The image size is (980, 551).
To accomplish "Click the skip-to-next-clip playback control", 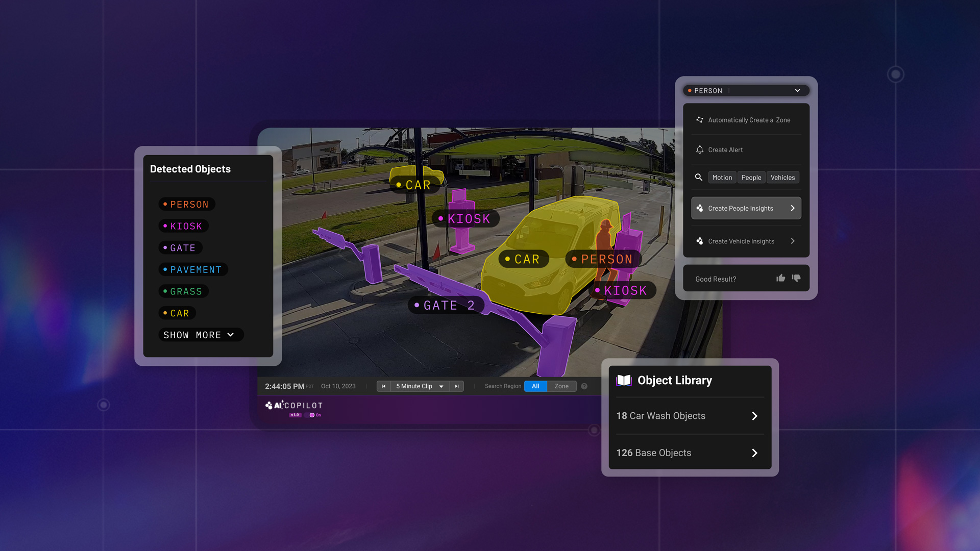I will tap(457, 386).
